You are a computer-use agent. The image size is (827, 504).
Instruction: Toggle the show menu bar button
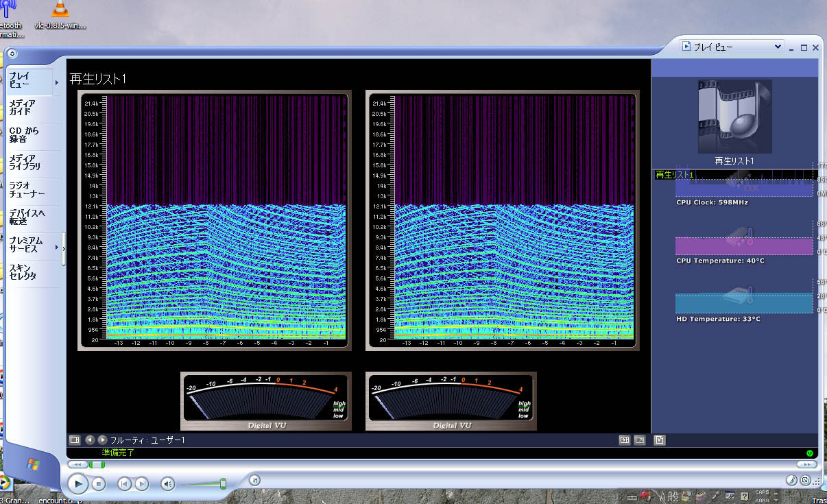pos(12,53)
